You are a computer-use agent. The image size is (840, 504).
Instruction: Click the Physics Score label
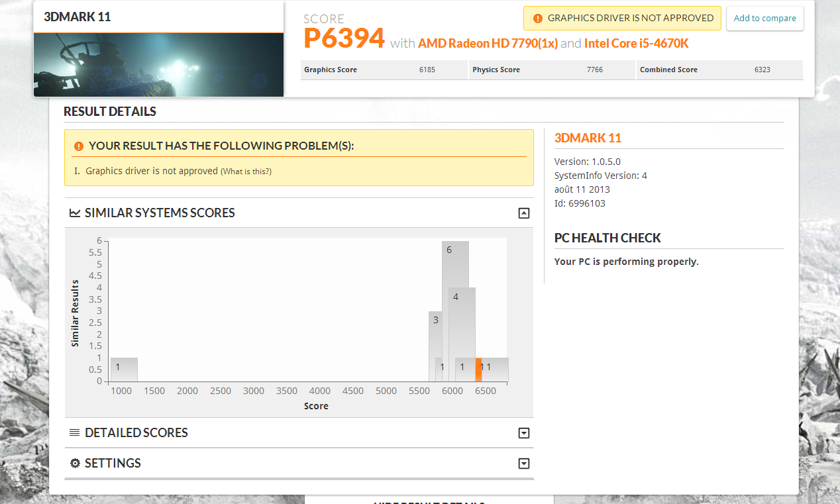[x=496, y=70]
